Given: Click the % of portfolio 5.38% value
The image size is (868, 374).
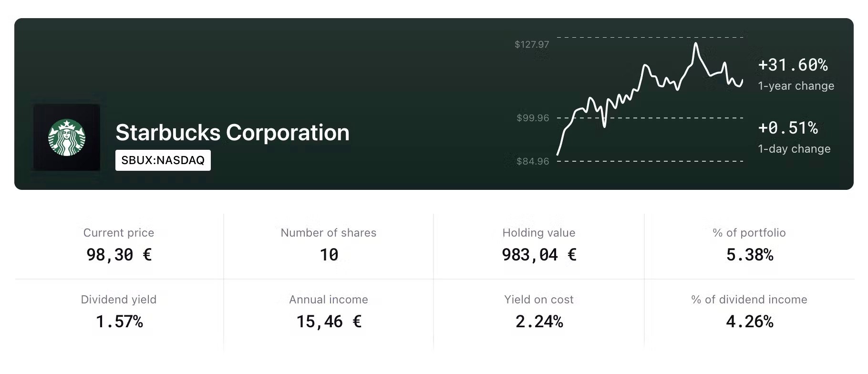Looking at the screenshot, I should click(749, 255).
